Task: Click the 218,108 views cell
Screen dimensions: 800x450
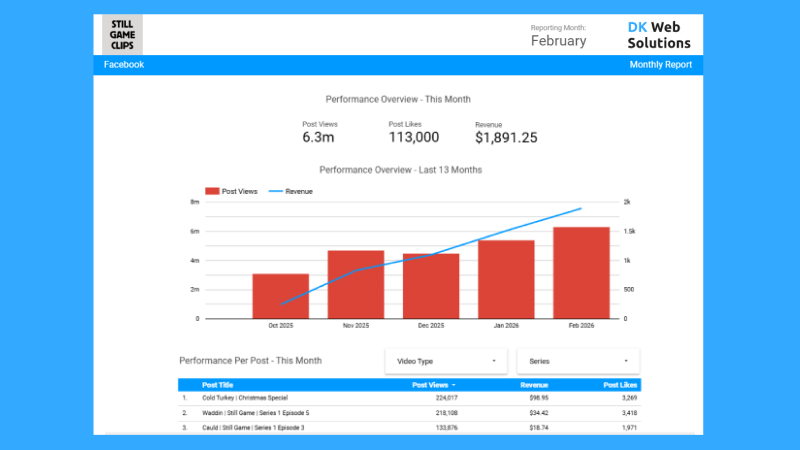Action: [x=446, y=413]
